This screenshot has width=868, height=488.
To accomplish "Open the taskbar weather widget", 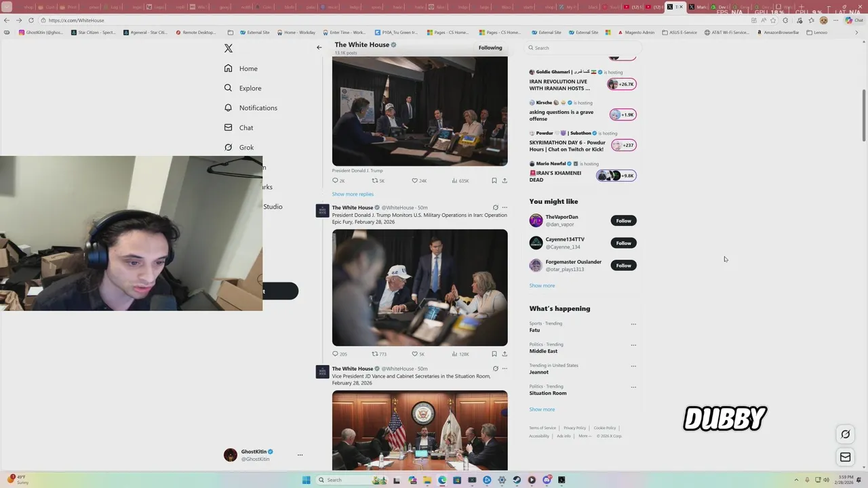I will point(19,480).
